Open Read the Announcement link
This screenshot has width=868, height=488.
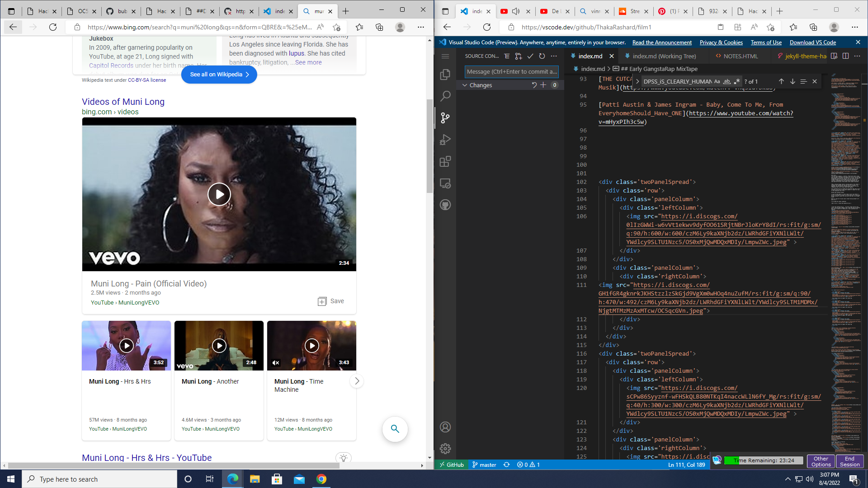click(662, 42)
